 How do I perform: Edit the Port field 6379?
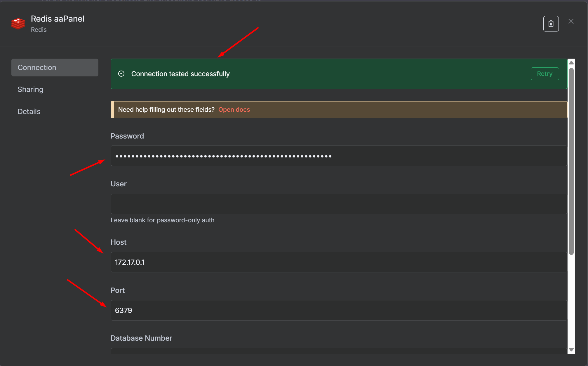coord(339,310)
